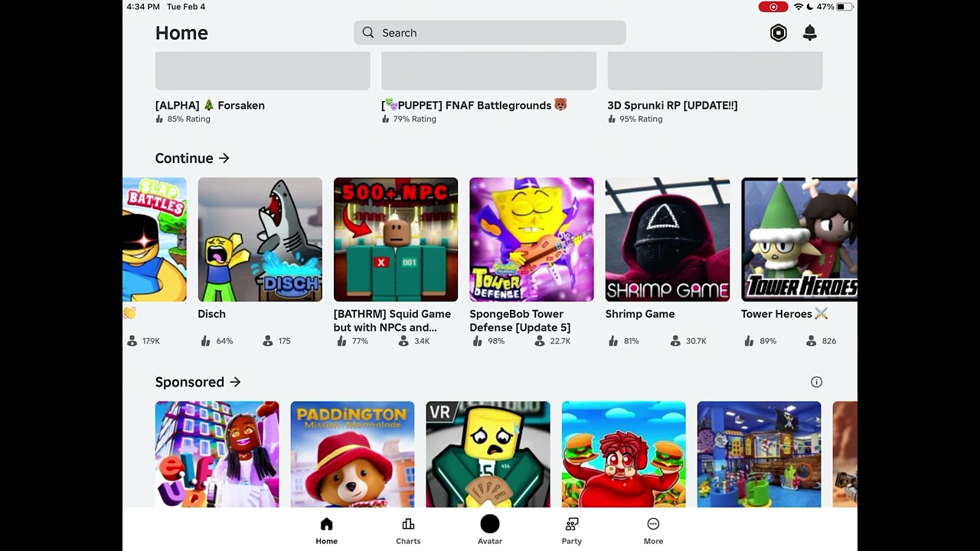The image size is (980, 551).
Task: Click Squid Game 77% thumbs-up icon
Action: 341,341
